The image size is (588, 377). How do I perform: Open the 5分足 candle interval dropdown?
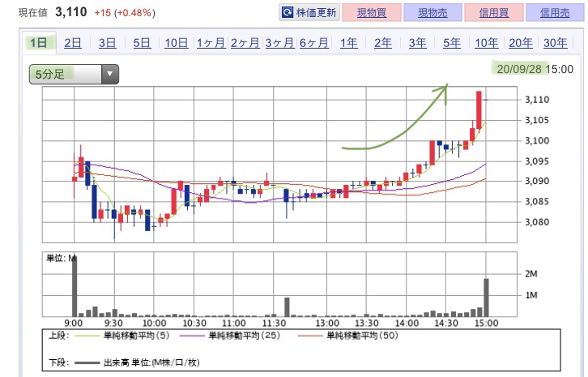pyautogui.click(x=74, y=74)
